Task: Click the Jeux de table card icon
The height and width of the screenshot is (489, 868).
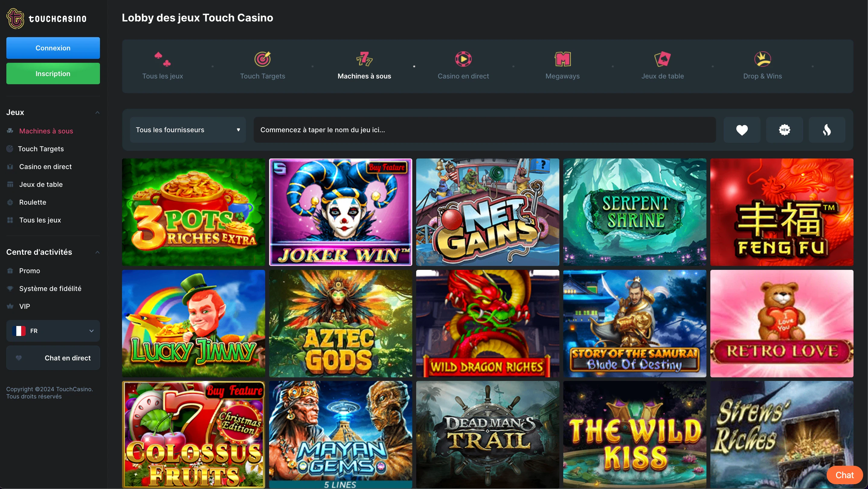Action: click(x=662, y=59)
